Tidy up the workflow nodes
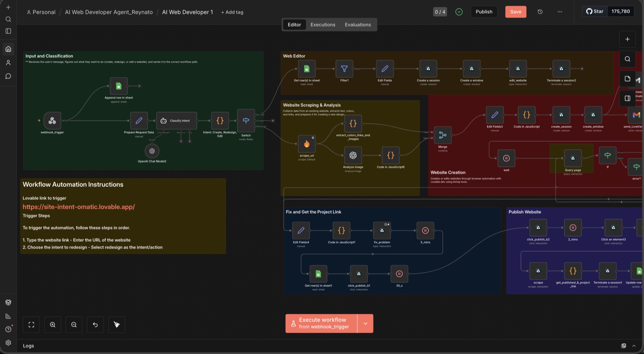This screenshot has width=644, height=354. [117, 325]
